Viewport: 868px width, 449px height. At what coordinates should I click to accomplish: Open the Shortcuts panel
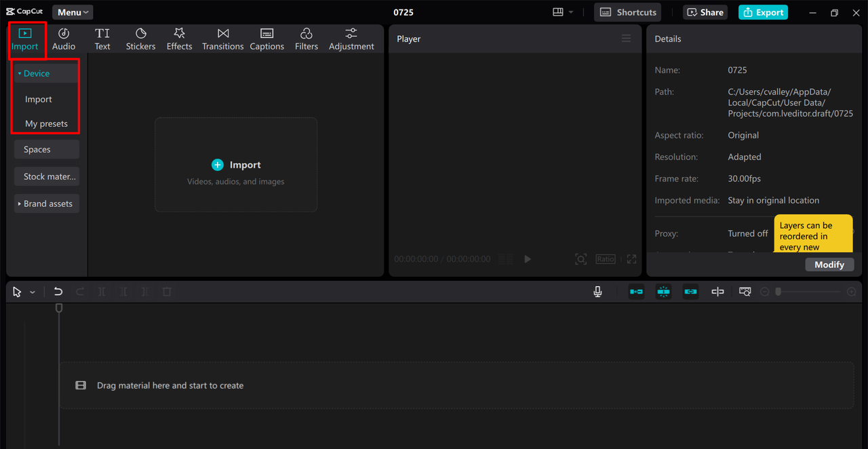[628, 12]
